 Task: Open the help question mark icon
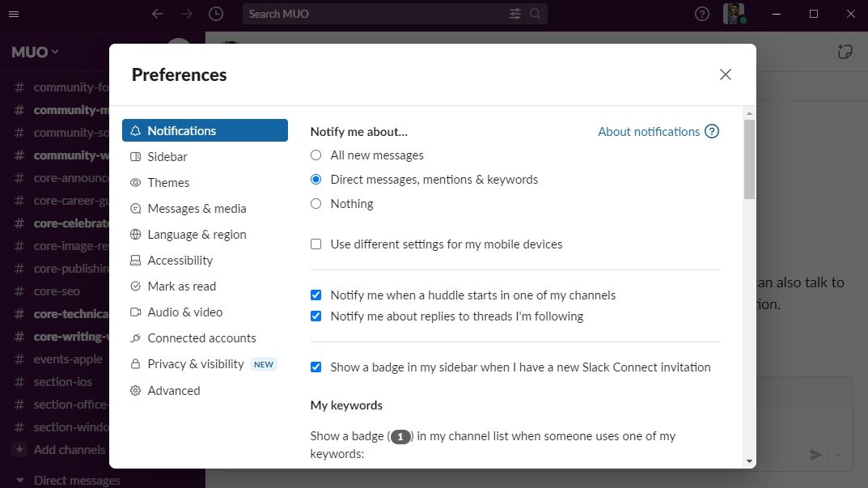pyautogui.click(x=701, y=13)
